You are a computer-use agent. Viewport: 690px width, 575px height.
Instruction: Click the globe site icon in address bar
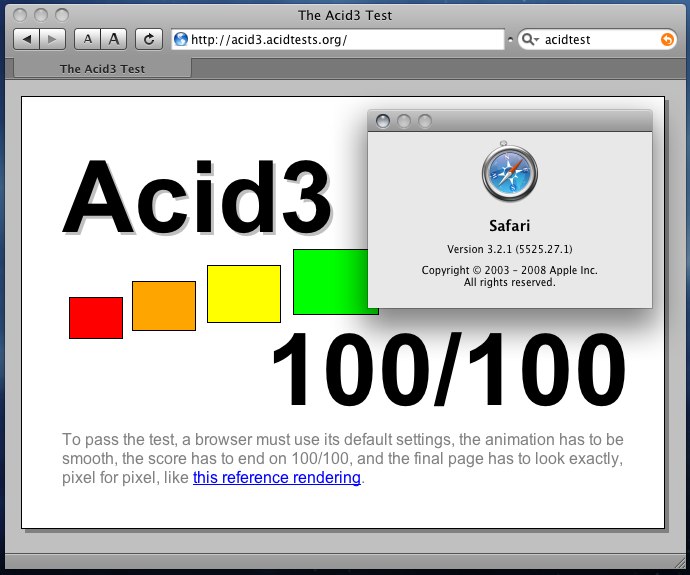click(x=181, y=39)
